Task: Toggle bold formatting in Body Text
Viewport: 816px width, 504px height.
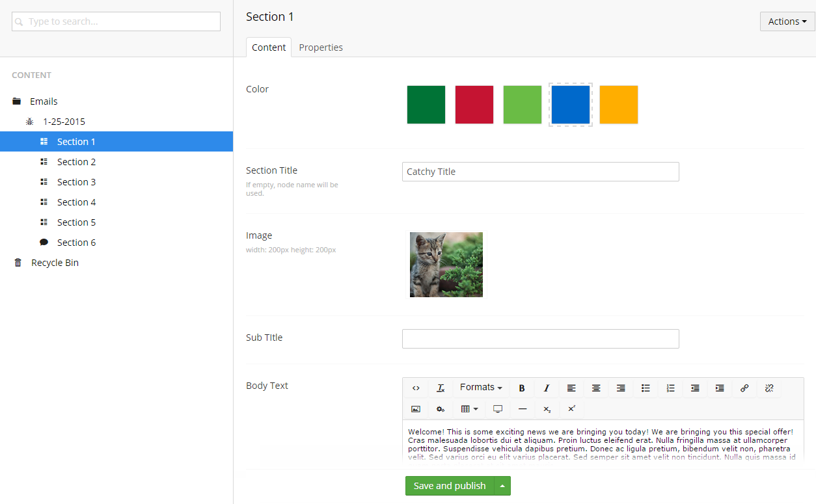Action: point(522,388)
